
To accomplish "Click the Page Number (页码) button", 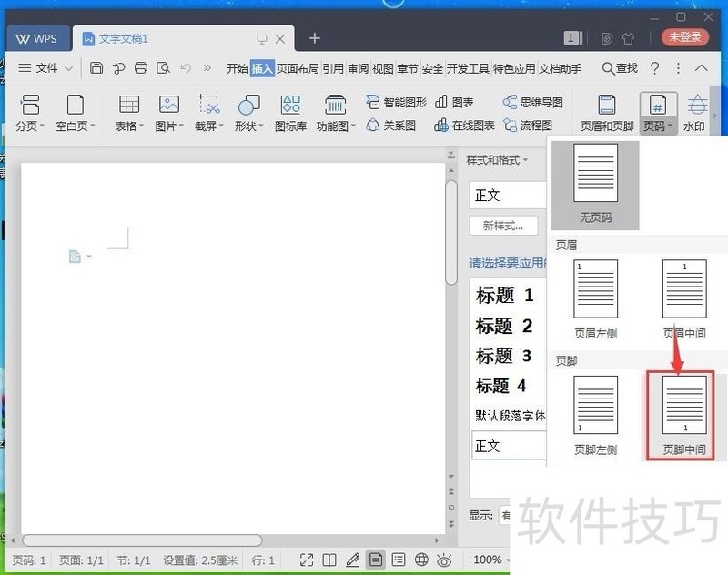I will coord(658,113).
